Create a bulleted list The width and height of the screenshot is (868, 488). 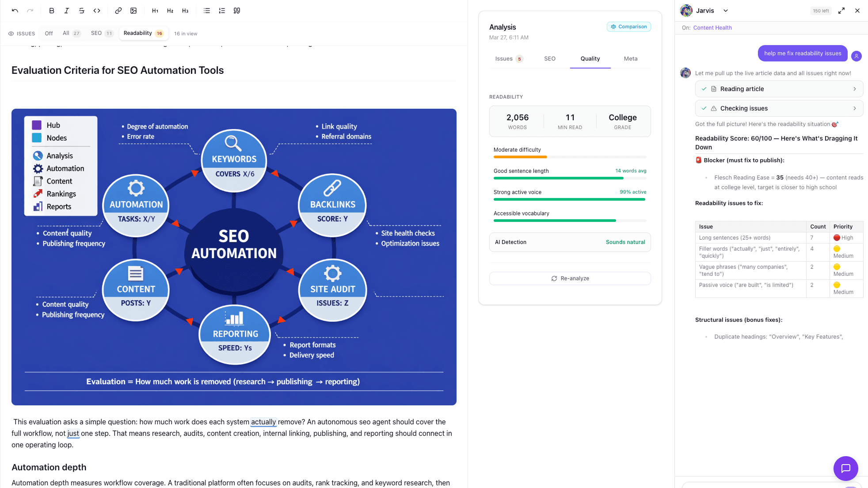[x=206, y=10]
